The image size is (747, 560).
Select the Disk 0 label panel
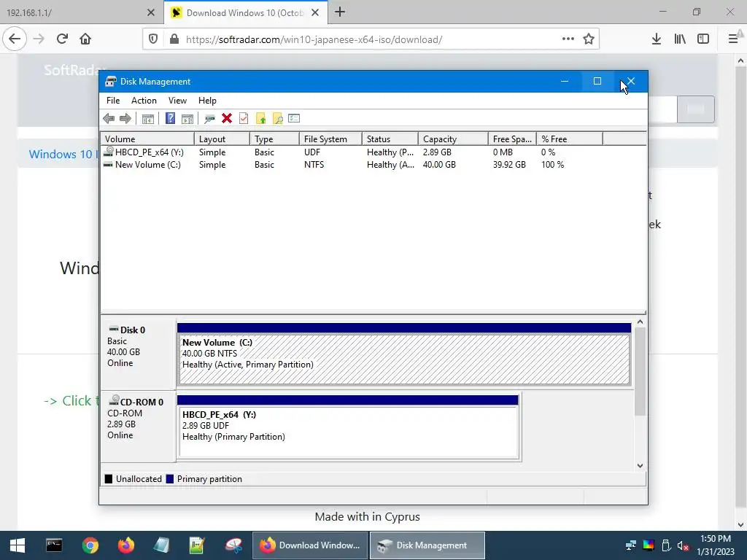click(138, 354)
